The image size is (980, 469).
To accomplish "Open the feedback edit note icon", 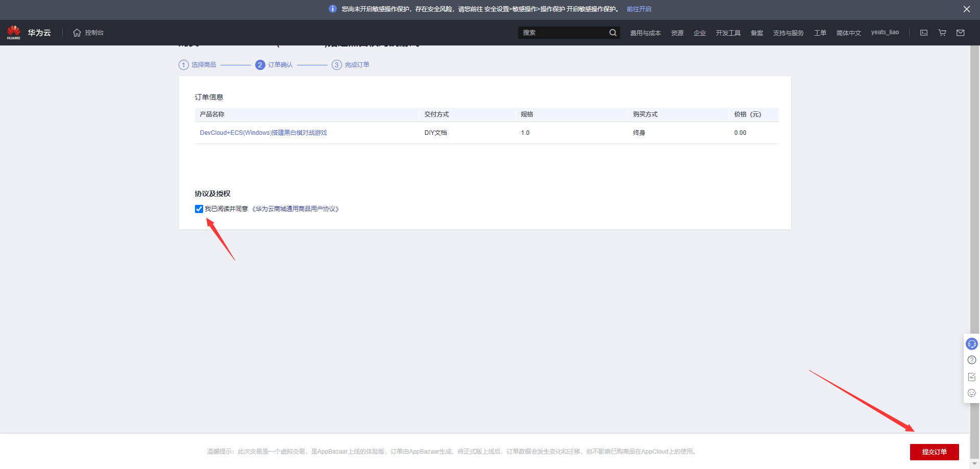I will (972, 377).
